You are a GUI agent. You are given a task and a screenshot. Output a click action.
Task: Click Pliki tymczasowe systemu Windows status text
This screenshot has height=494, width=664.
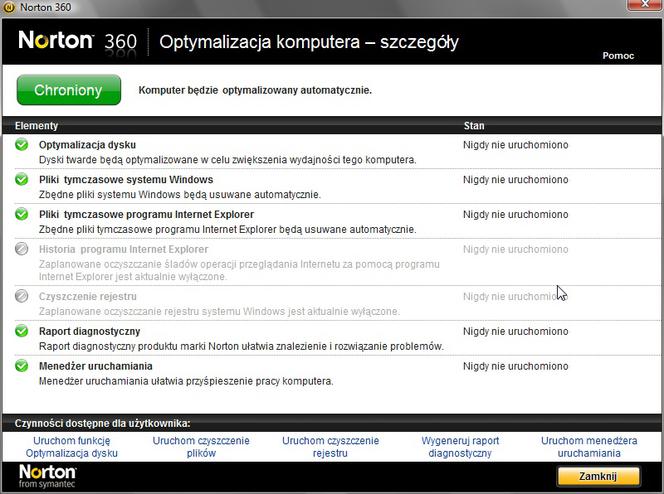tap(515, 179)
